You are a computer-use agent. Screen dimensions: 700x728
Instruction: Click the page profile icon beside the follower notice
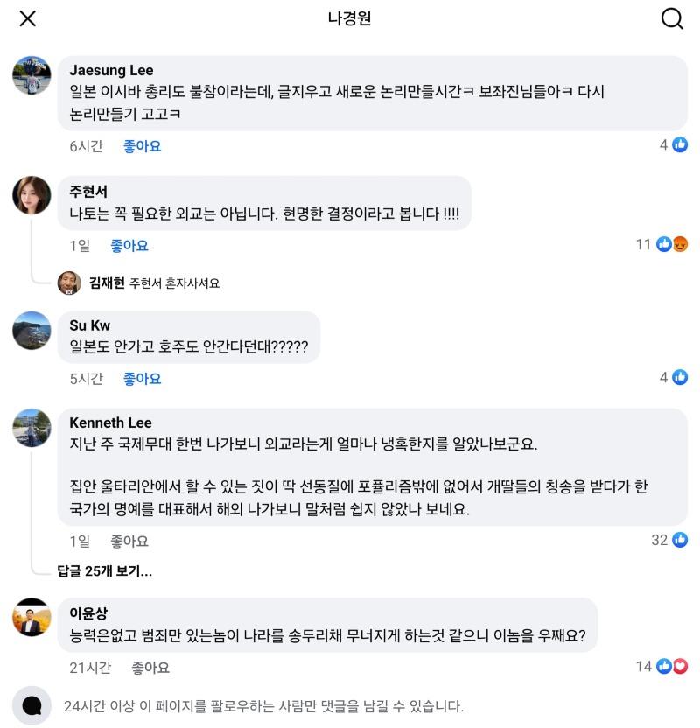click(31, 705)
